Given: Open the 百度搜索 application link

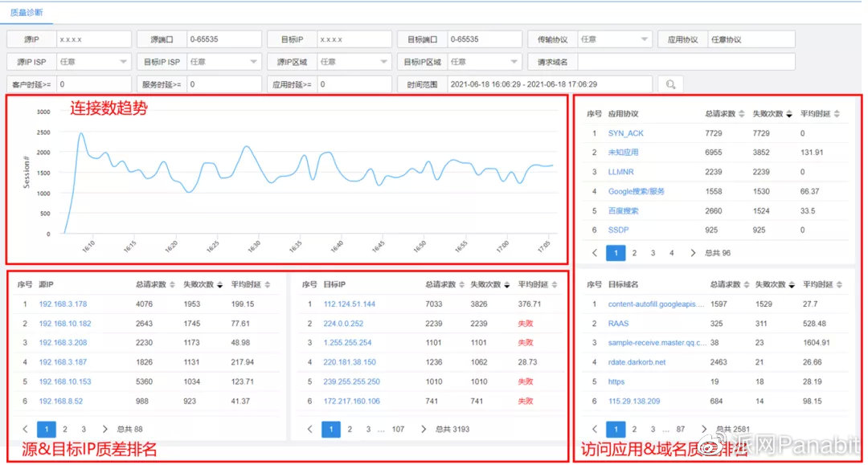Looking at the screenshot, I should [625, 210].
